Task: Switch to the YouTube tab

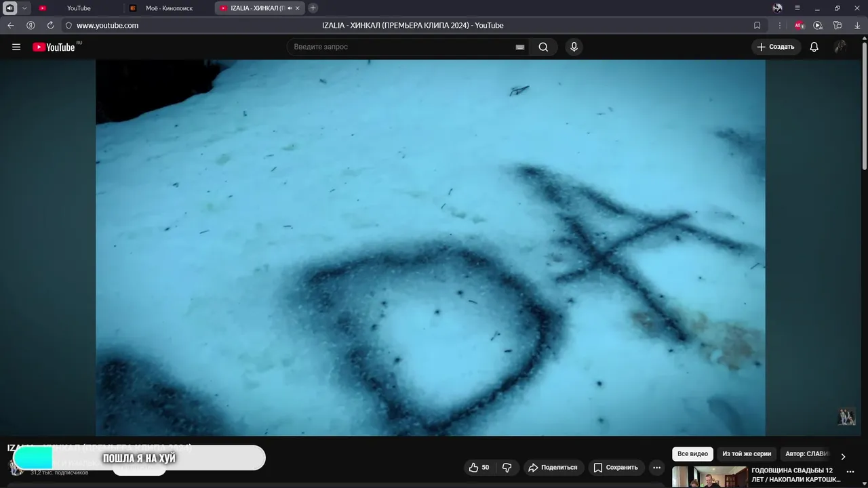Action: [78, 8]
